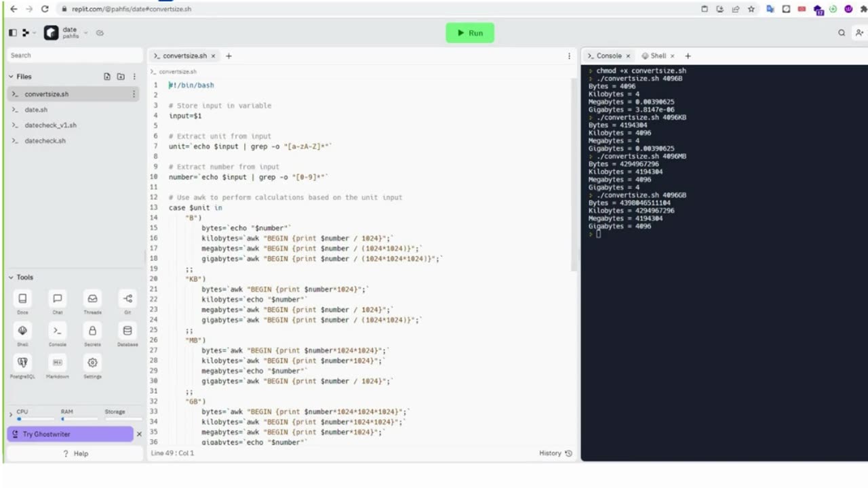Open the Secrets tool
Screen dimensions: 868x488
coord(92,334)
